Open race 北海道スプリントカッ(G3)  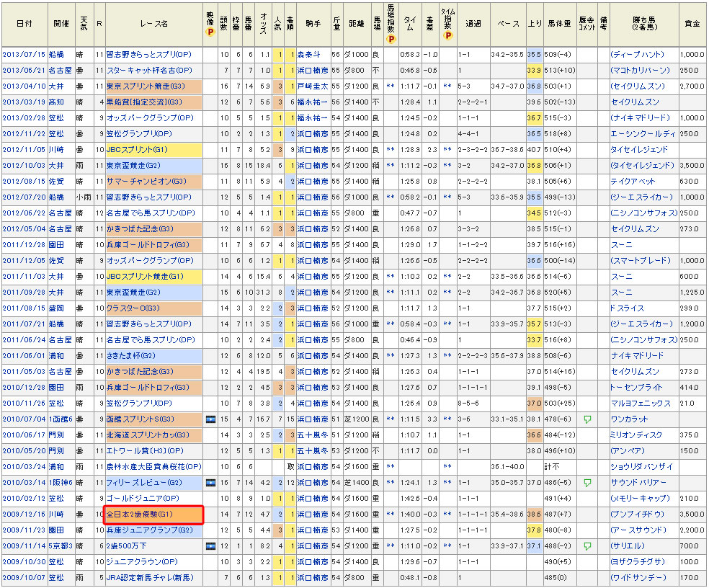point(148,435)
